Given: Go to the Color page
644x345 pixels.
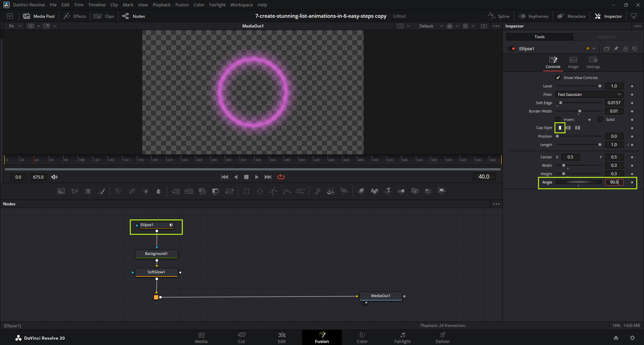Looking at the screenshot, I should click(x=362, y=337).
